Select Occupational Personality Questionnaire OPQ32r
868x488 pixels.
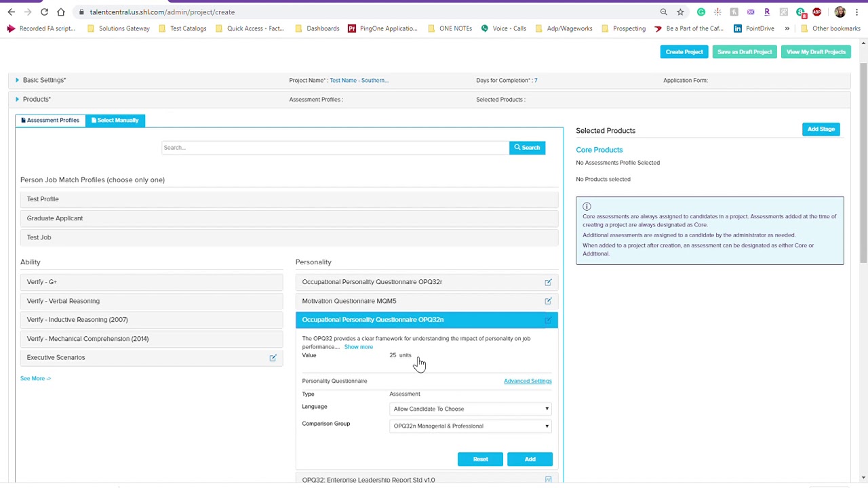427,282
